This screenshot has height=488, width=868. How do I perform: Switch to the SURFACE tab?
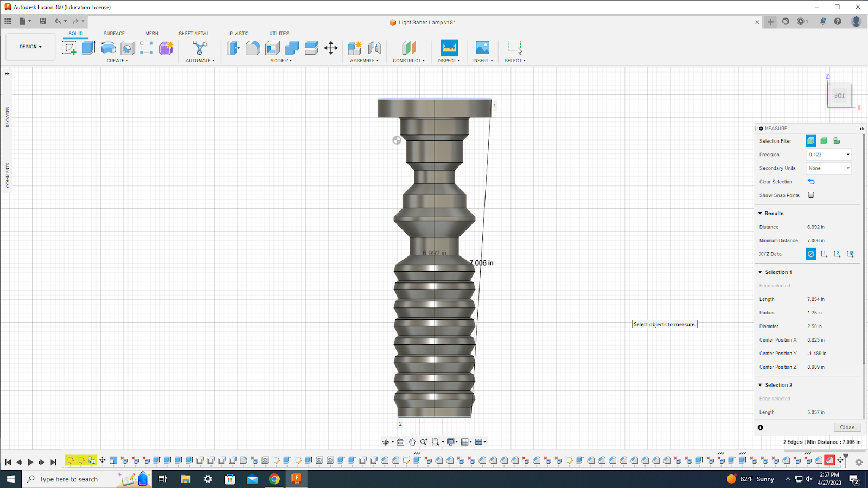[x=113, y=33]
